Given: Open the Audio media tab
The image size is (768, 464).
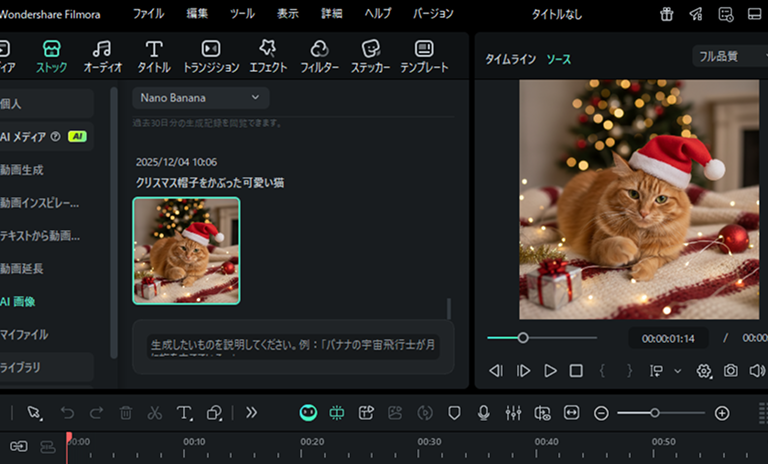Looking at the screenshot, I should pos(101,56).
